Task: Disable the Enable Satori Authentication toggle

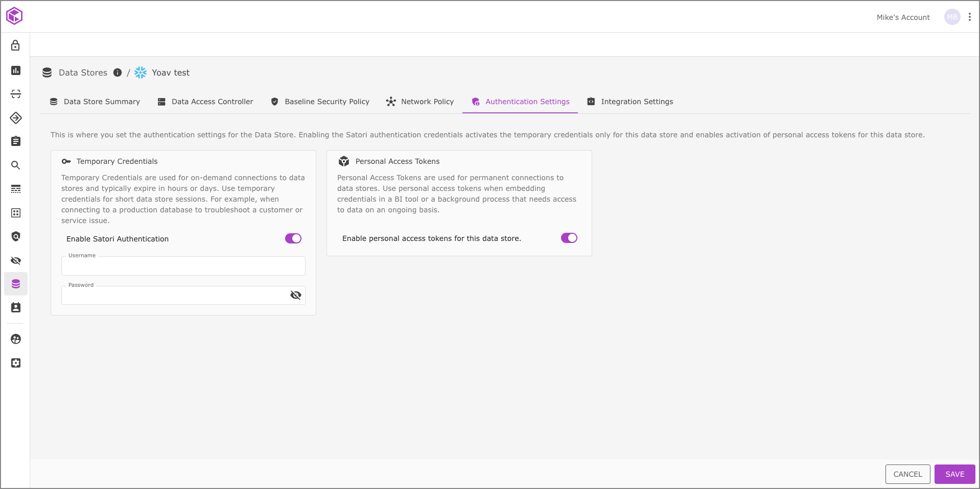Action: click(x=293, y=238)
